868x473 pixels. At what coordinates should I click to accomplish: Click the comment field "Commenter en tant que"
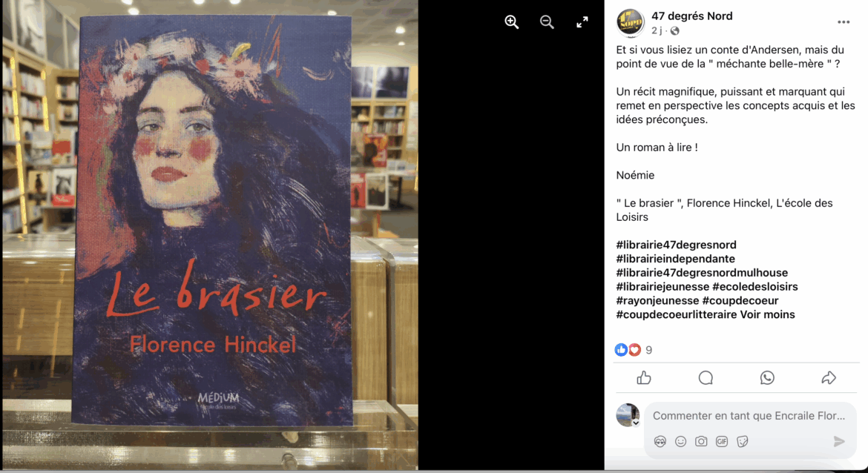749,416
